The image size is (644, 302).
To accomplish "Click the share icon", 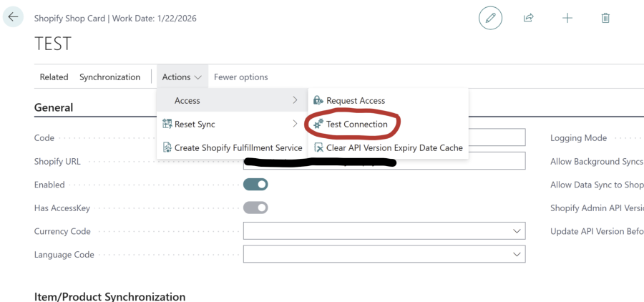I will (x=529, y=18).
